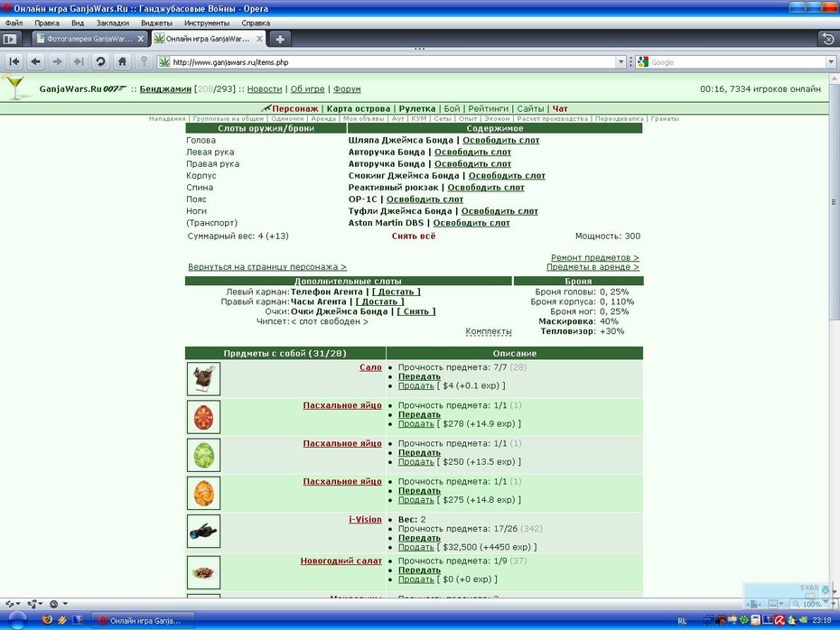The width and height of the screenshot is (840, 630).
Task: Click Opera's Rewind navigation button
Action: click(14, 61)
